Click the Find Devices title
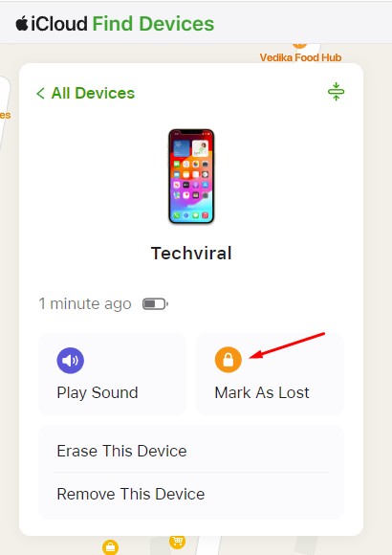 click(x=153, y=24)
